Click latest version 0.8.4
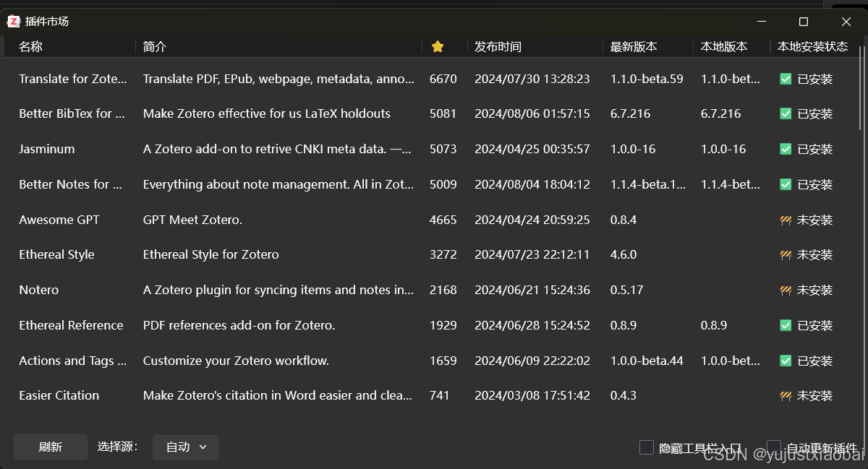 [x=624, y=220]
